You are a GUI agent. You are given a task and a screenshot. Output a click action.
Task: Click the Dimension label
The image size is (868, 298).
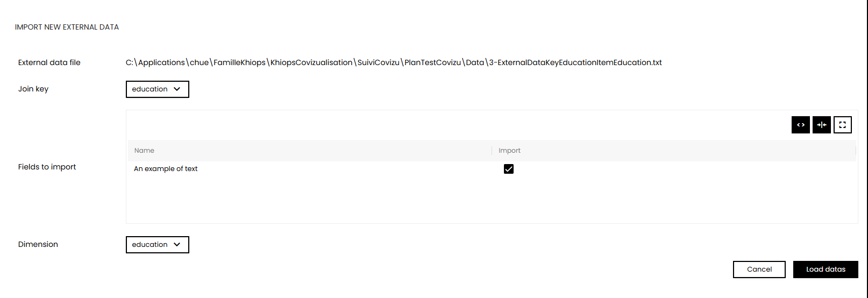click(38, 244)
